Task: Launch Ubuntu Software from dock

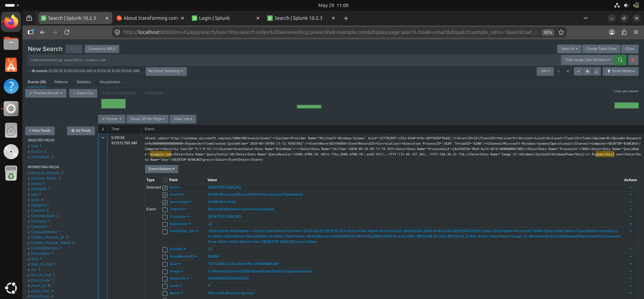Action: 11,65
